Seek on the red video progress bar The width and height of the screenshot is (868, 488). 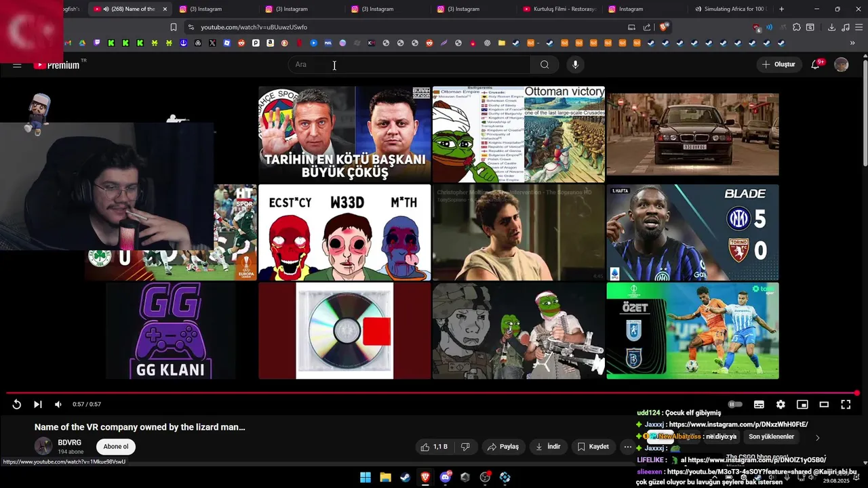[x=431, y=393]
